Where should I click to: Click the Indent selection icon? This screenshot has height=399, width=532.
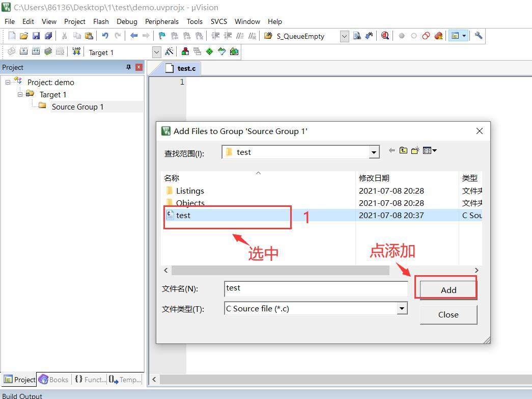215,36
